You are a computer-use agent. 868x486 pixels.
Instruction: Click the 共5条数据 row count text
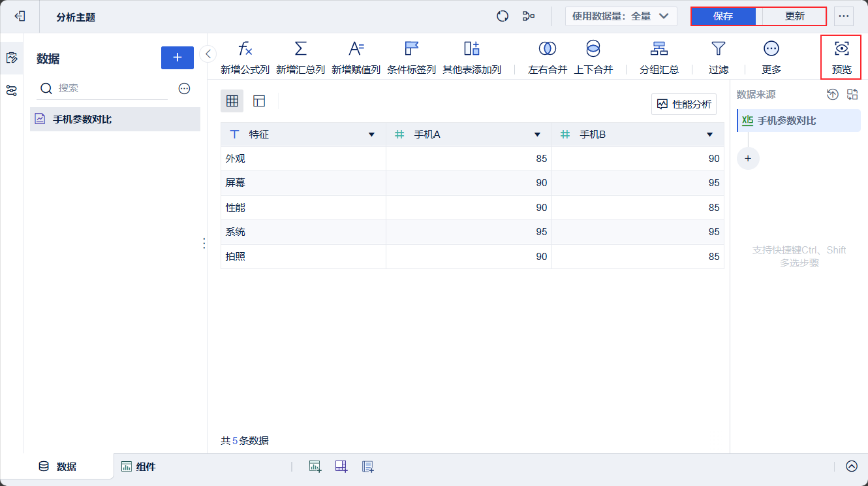(245, 441)
